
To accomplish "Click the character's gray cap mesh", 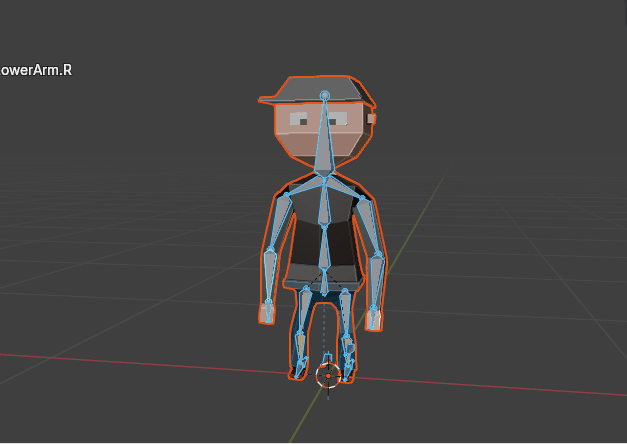I will tap(316, 90).
